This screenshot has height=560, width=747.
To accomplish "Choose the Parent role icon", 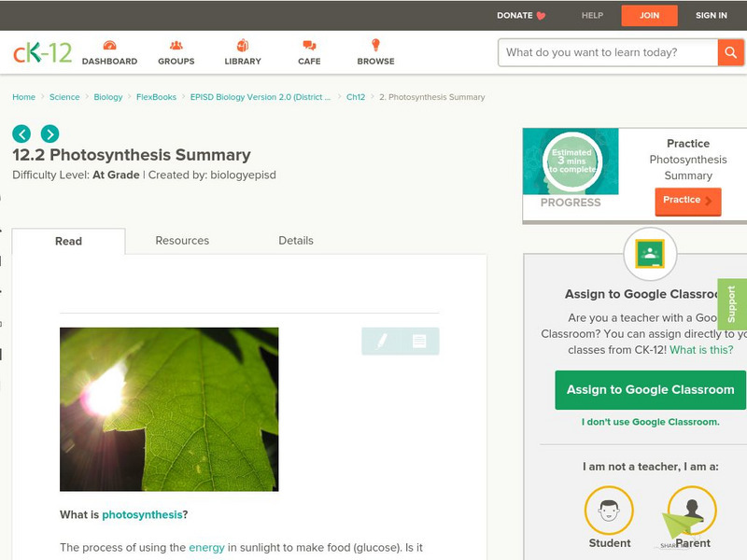I will pos(692,510).
